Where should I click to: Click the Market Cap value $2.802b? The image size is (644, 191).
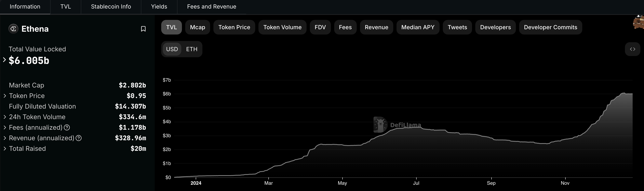[133, 85]
